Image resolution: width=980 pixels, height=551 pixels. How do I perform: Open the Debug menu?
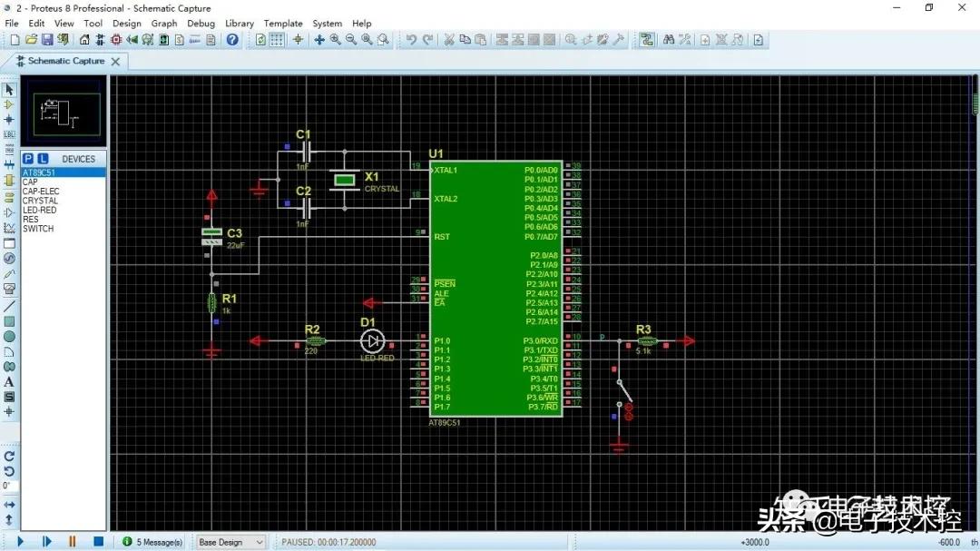click(201, 24)
